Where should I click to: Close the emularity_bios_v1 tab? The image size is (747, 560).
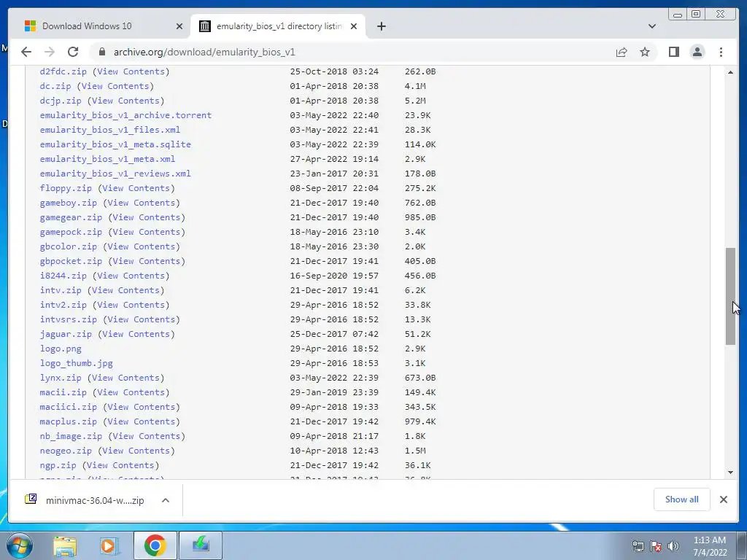coord(354,26)
